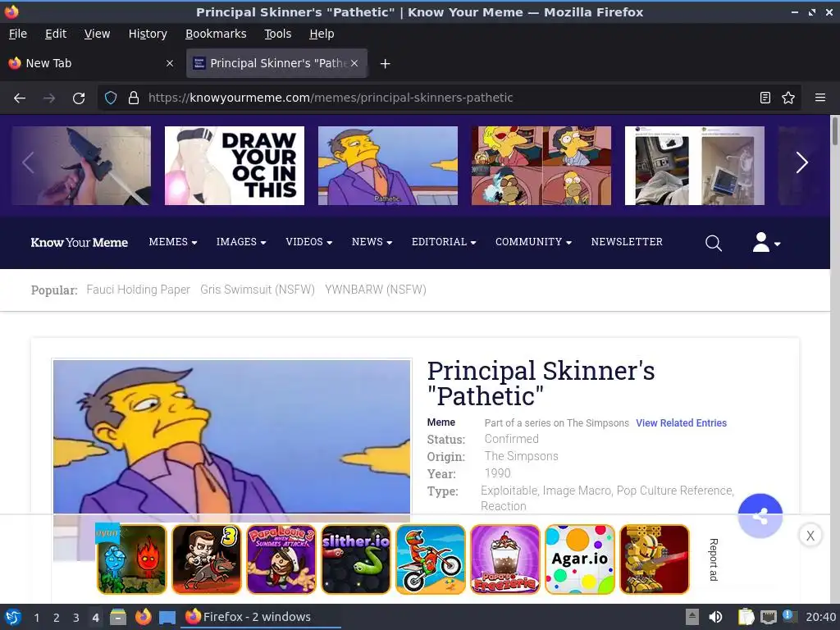This screenshot has width=840, height=630.
Task: Move the image carousel back with left arrow
Action: (29, 163)
